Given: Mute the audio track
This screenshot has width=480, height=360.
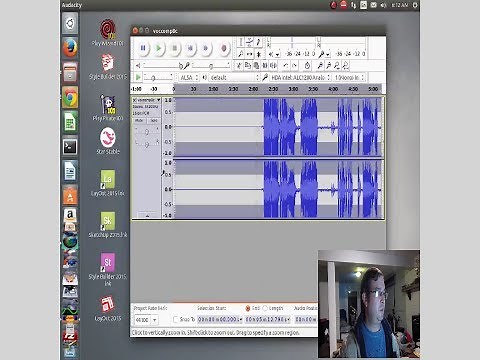Looking at the screenshot, I should click(139, 120).
